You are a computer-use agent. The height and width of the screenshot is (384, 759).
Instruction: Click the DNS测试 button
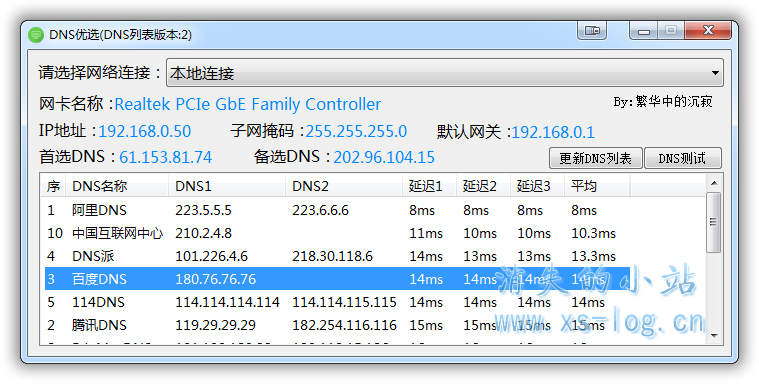pyautogui.click(x=683, y=158)
